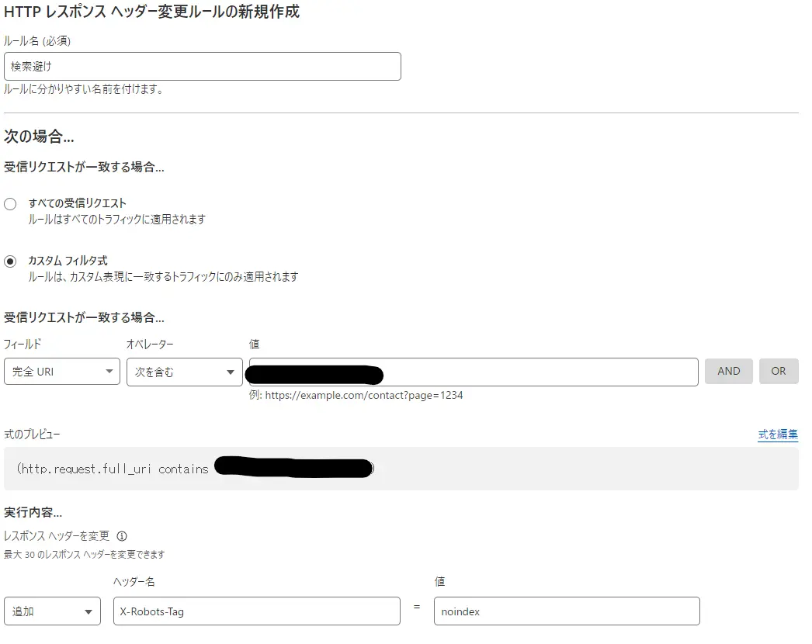Click the rule name input field
The image size is (812, 644).
pos(203,66)
